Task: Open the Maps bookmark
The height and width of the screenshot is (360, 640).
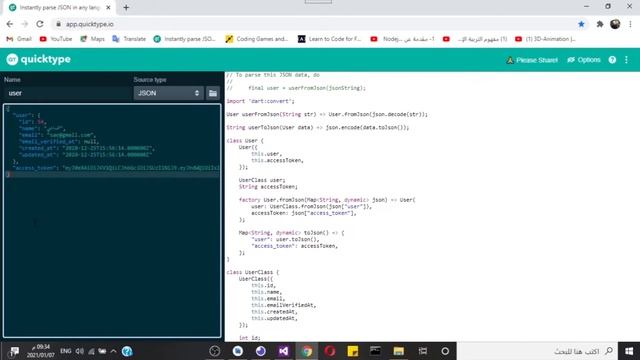Action: click(93, 39)
